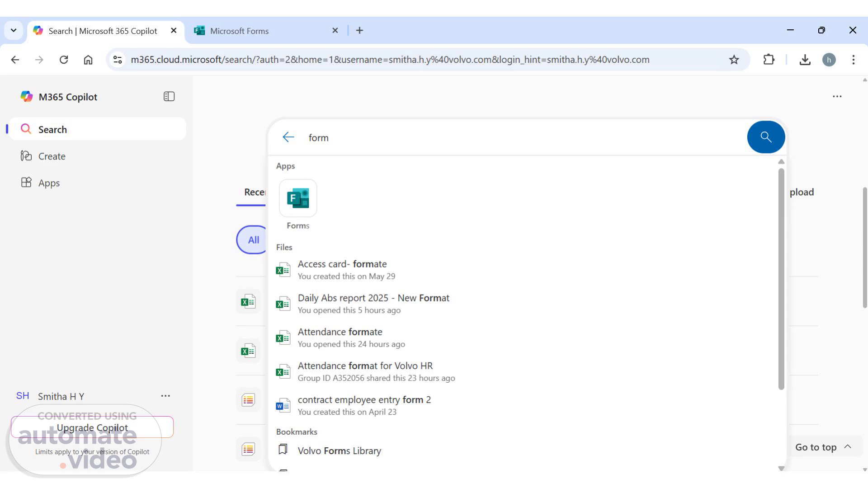This screenshot has height=488, width=868.
Task: Click Word icon beside contract employee entry form
Action: tap(283, 405)
